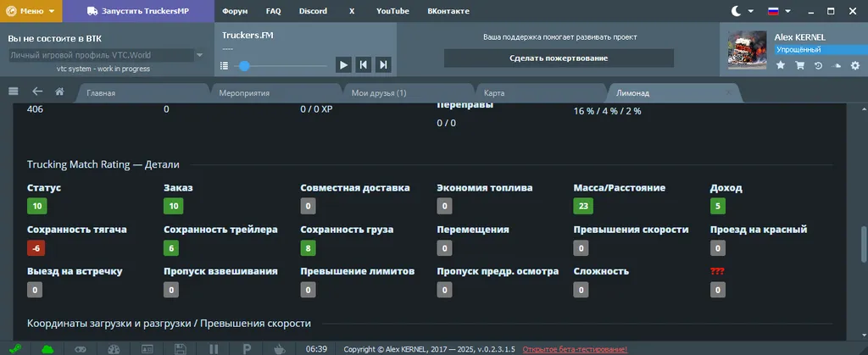Click the Сделать пожертвование button
Screen dimensions: 868x355
(559, 58)
